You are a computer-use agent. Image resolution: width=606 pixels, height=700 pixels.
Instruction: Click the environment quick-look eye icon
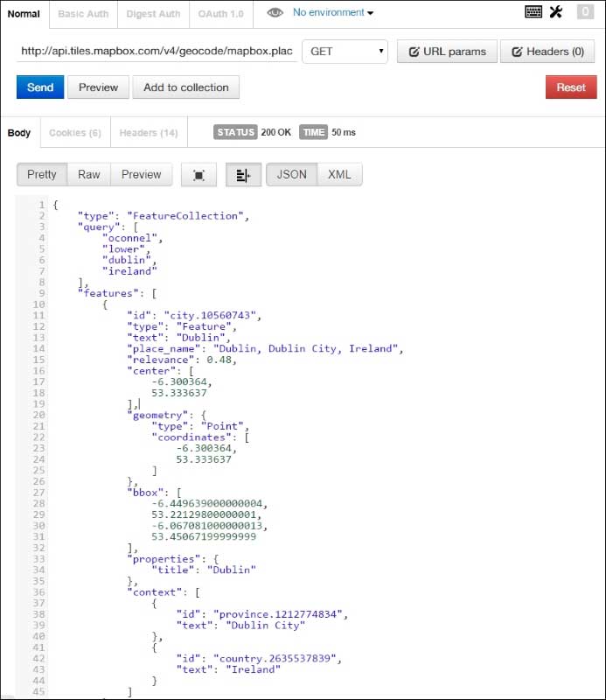[275, 13]
